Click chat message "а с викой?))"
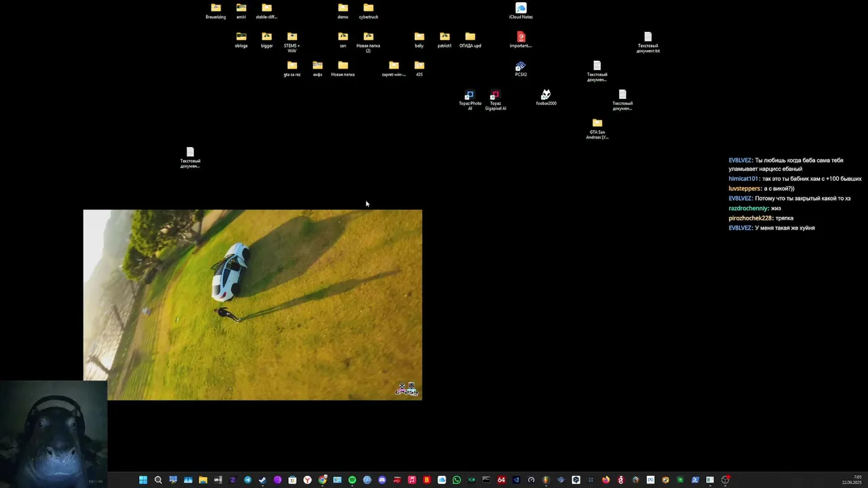The height and width of the screenshot is (488, 868). (x=778, y=188)
